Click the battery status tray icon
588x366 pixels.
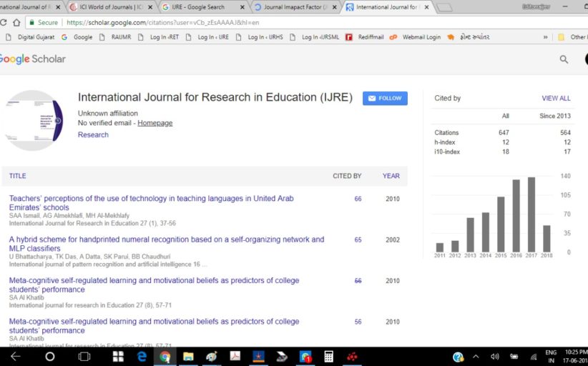click(514, 357)
